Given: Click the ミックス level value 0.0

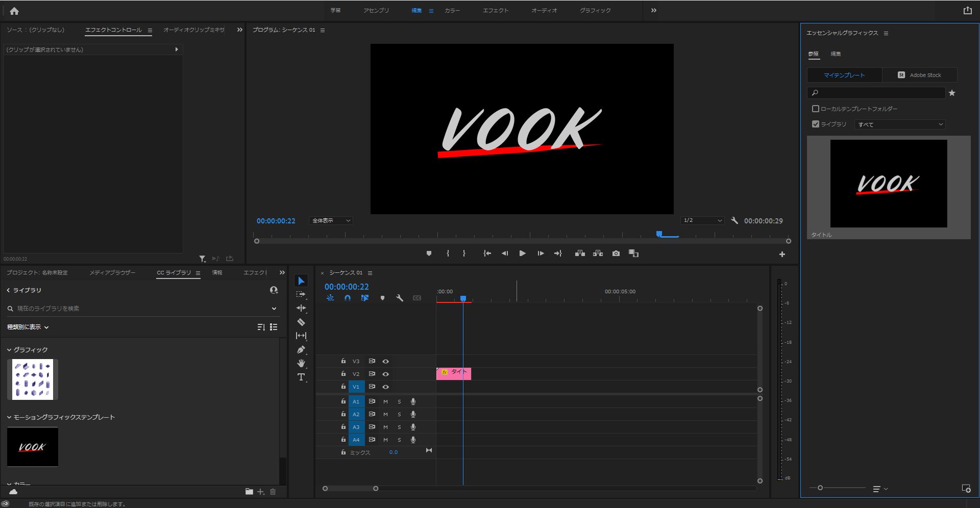Looking at the screenshot, I should click(393, 452).
